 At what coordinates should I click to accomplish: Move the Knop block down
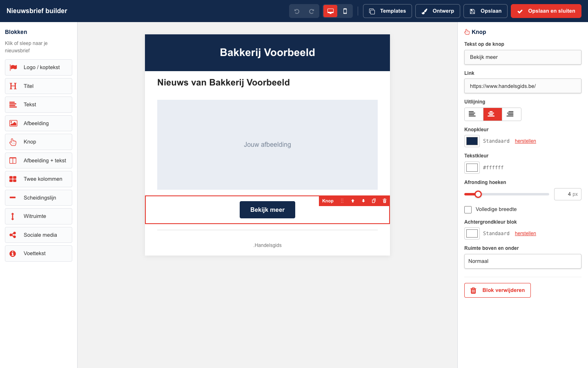pyautogui.click(x=363, y=201)
